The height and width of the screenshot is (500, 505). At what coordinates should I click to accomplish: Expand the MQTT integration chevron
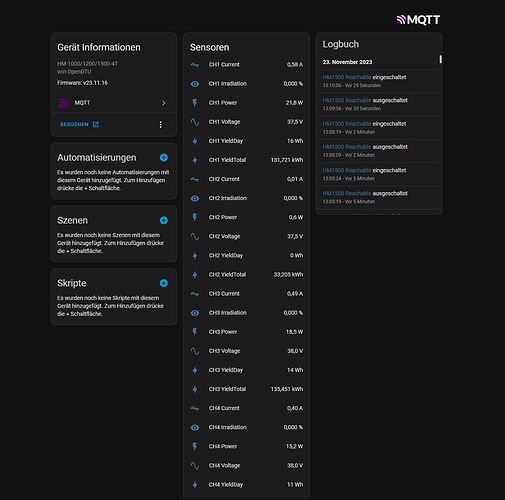[x=164, y=103]
